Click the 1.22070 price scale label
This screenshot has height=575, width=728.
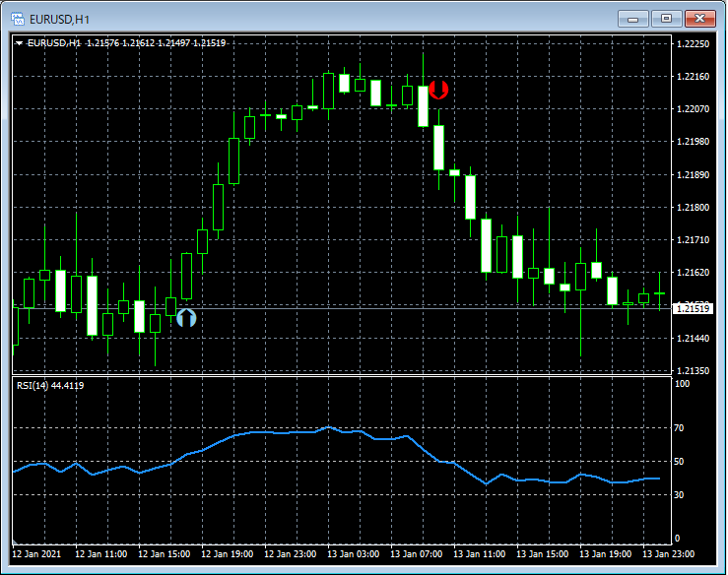click(693, 109)
